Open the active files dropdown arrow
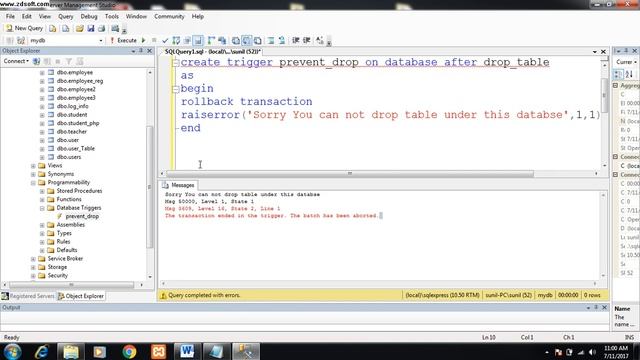640x360 pixels. pyautogui.click(x=595, y=52)
